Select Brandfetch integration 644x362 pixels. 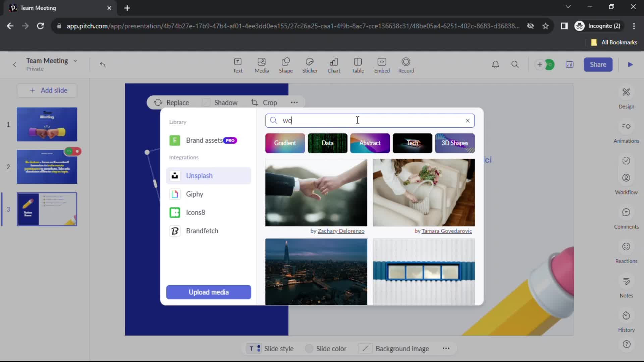209,231
